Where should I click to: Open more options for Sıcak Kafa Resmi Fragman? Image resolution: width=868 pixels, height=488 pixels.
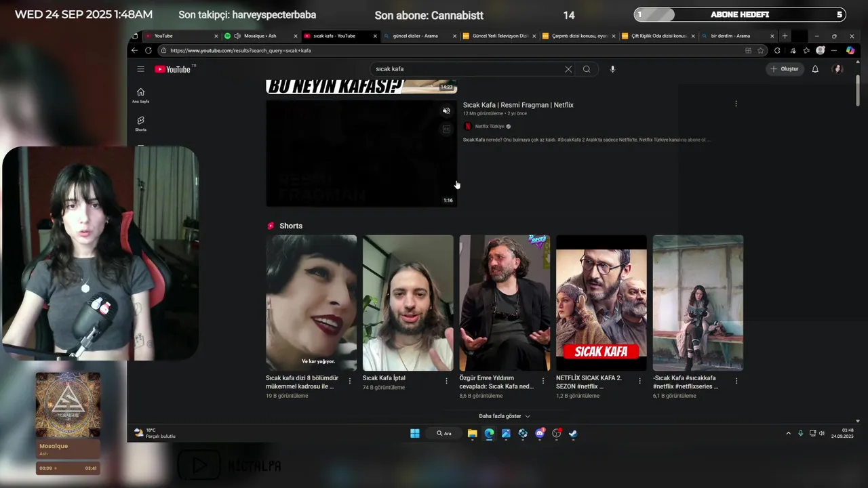pyautogui.click(x=736, y=104)
